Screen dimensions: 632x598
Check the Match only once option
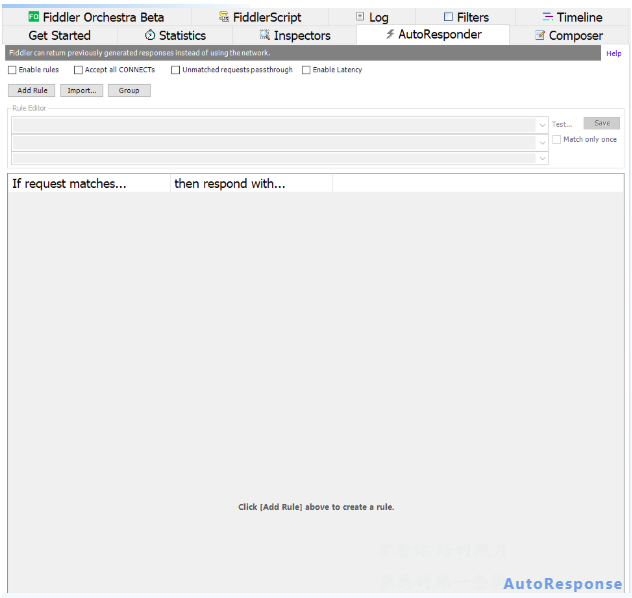coord(557,139)
